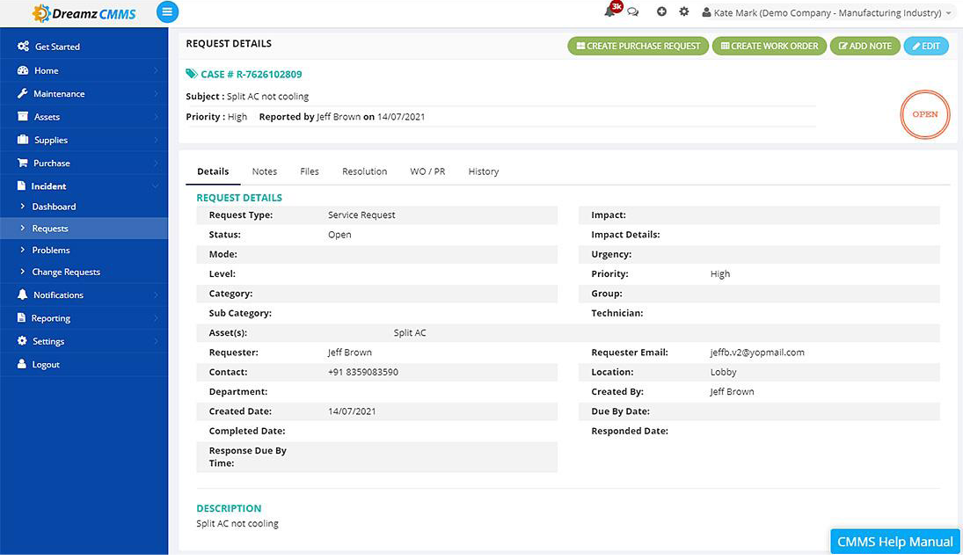Open settings using the gear icon
The image size is (963, 560).
tap(684, 12)
